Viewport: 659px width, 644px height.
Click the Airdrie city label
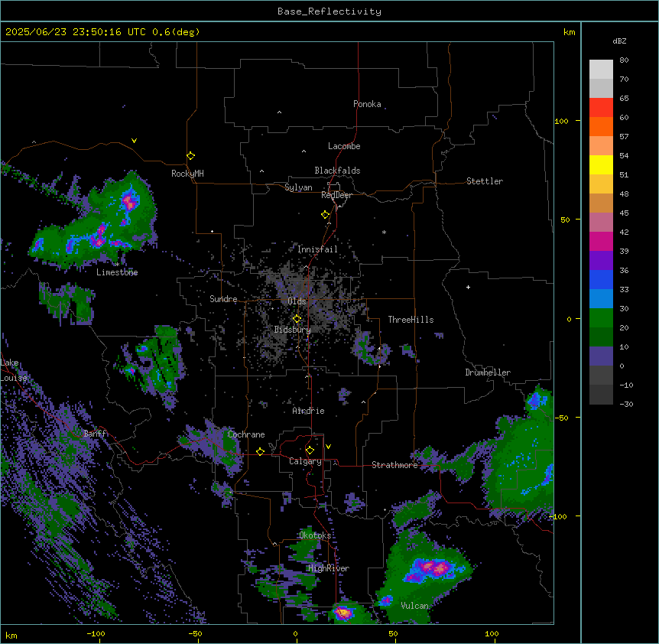coord(309,411)
